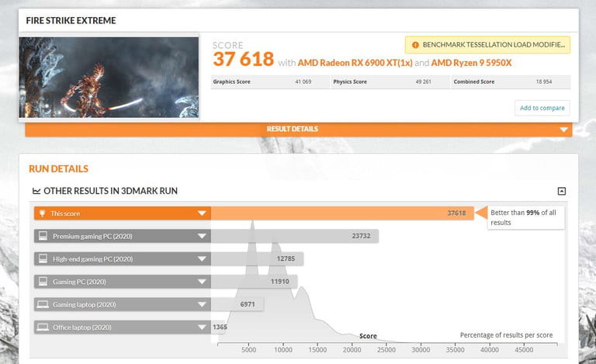Open the Gaming PC (2020) dropdown arrow
The image size is (596, 364).
(202, 282)
